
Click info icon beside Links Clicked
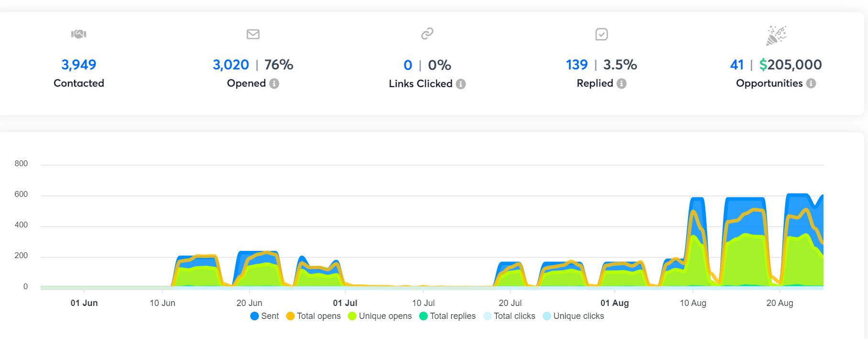[x=461, y=84]
